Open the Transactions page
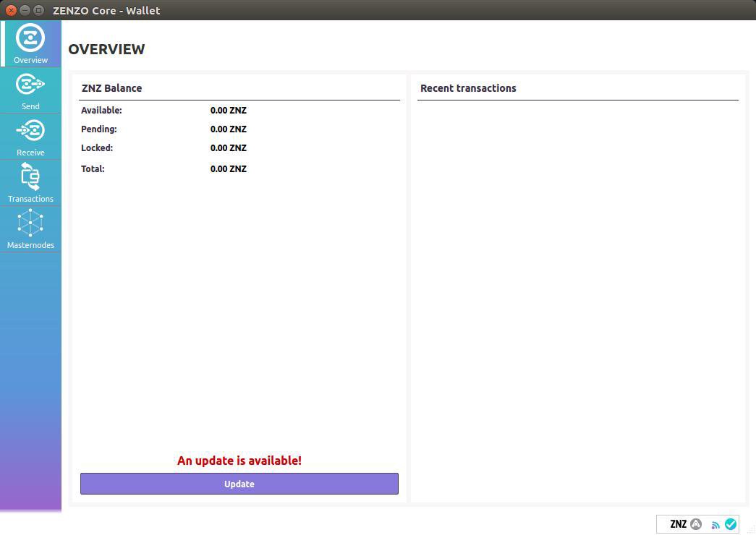Screen dimensions: 756x535 [30, 183]
